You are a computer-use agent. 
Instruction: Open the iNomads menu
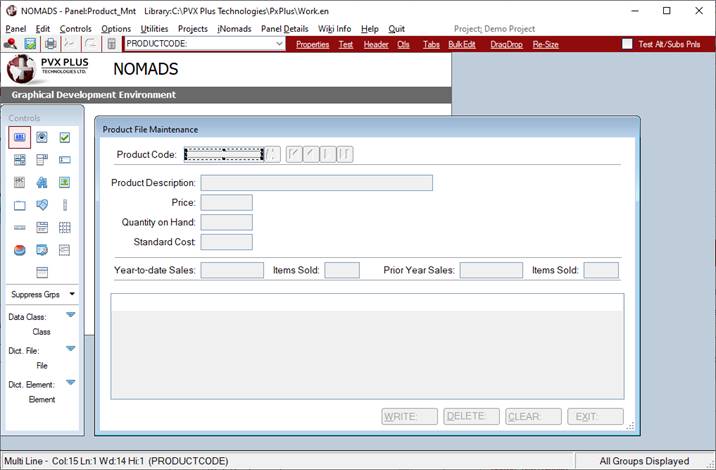click(234, 29)
